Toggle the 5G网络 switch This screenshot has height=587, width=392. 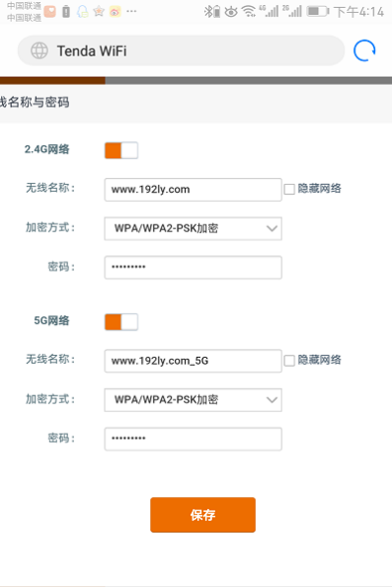(121, 322)
